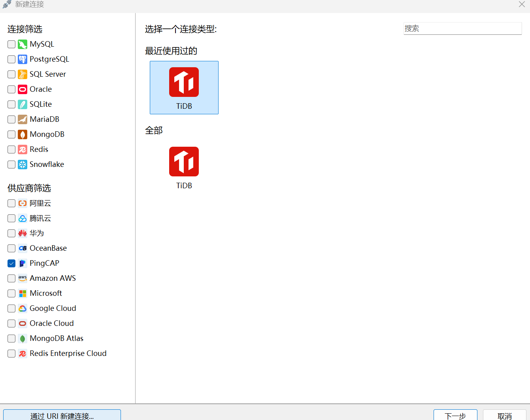Enable the 阿里云 vendor checkbox
Viewport: 530px width, 420px height.
[x=11, y=203]
